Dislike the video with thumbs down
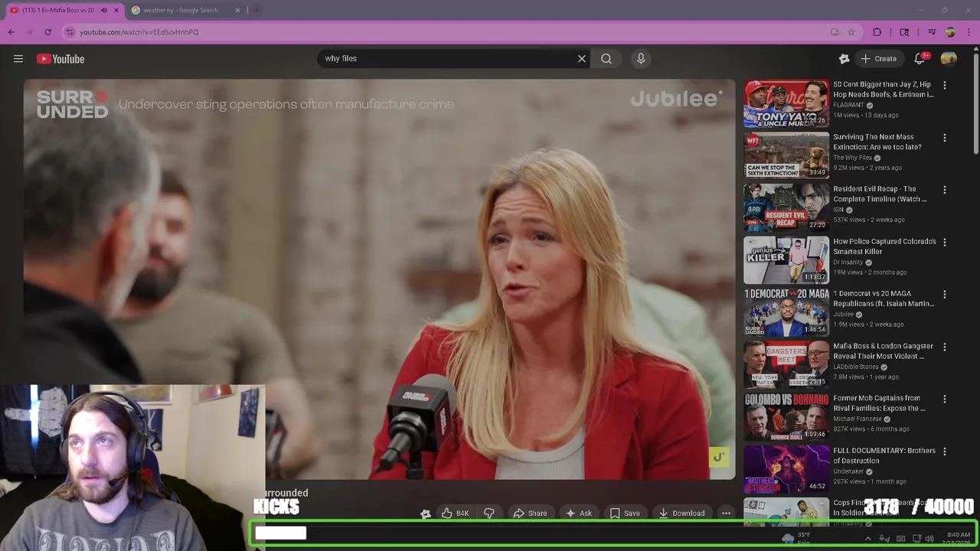The image size is (980, 551). (x=489, y=514)
